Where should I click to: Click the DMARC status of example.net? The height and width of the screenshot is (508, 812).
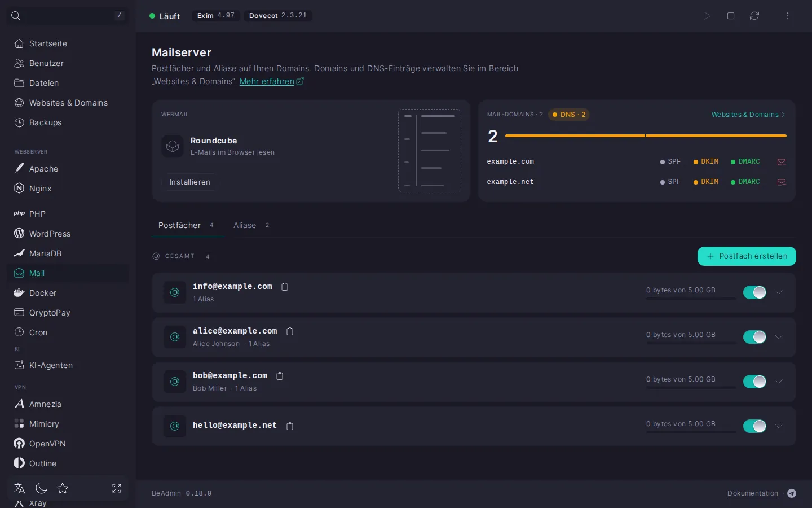pyautogui.click(x=745, y=182)
